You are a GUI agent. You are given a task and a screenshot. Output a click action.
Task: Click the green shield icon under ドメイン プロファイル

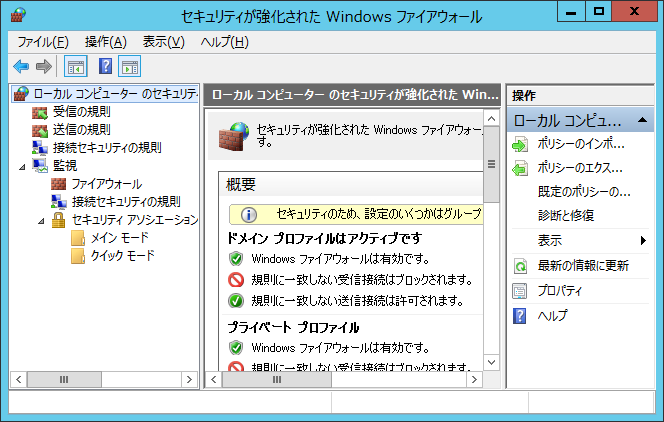pos(236,259)
